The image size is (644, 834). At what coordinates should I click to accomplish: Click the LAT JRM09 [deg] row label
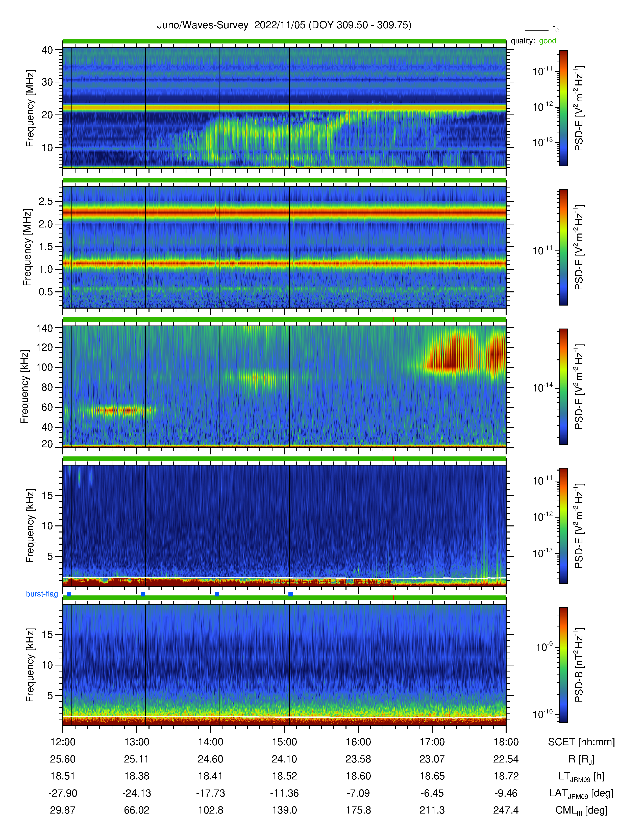click(x=581, y=794)
